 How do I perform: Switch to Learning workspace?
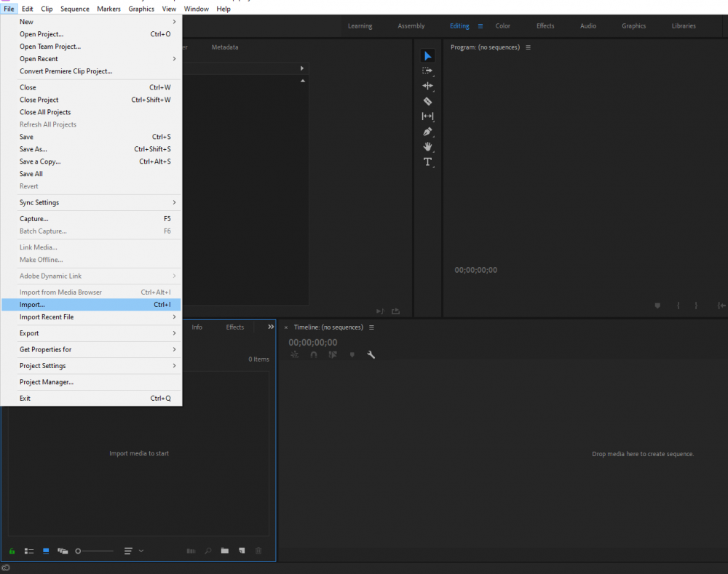pos(360,26)
